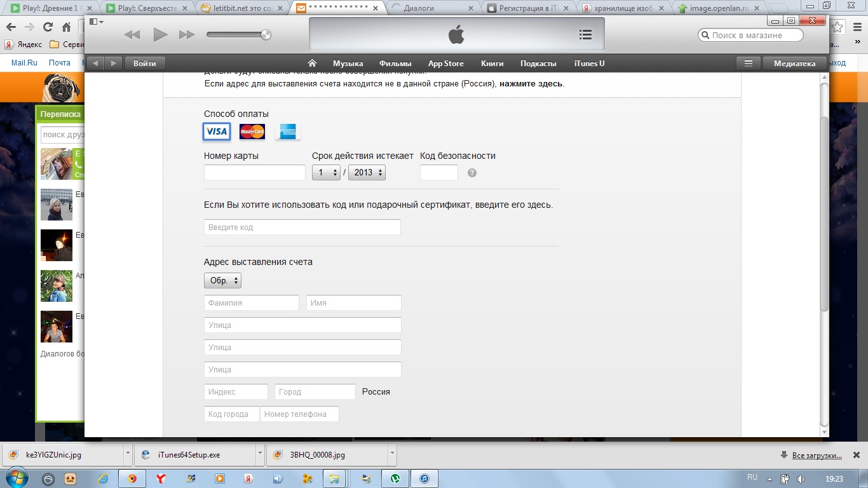Switch to image.openlan.ru browser tab
Viewport: 868px width, 488px height.
coord(719,9)
